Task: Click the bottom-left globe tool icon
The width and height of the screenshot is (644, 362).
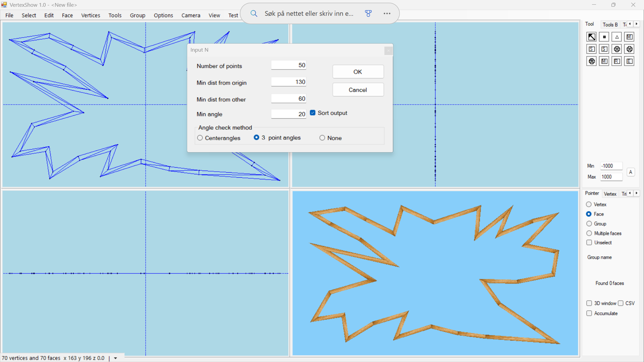Action: tap(591, 61)
